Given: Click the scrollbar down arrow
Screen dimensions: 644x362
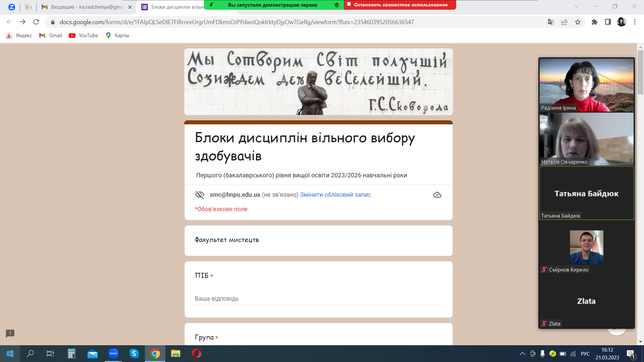Looking at the screenshot, I should click(x=640, y=342).
